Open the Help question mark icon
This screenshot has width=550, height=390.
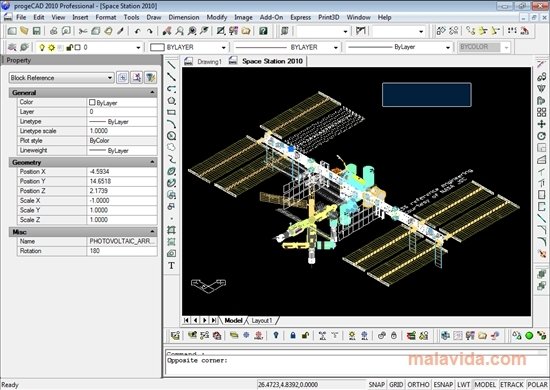263,31
